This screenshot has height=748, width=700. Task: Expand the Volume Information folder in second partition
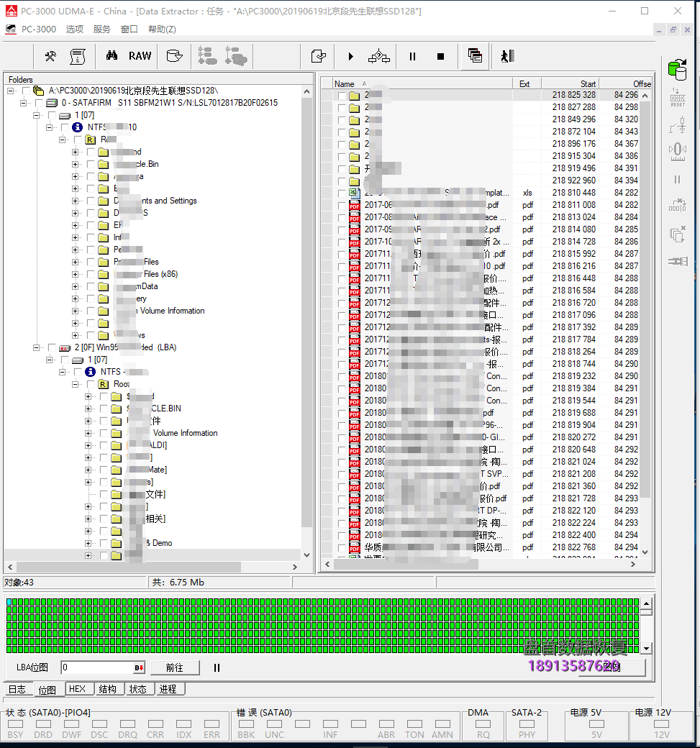pyautogui.click(x=88, y=433)
